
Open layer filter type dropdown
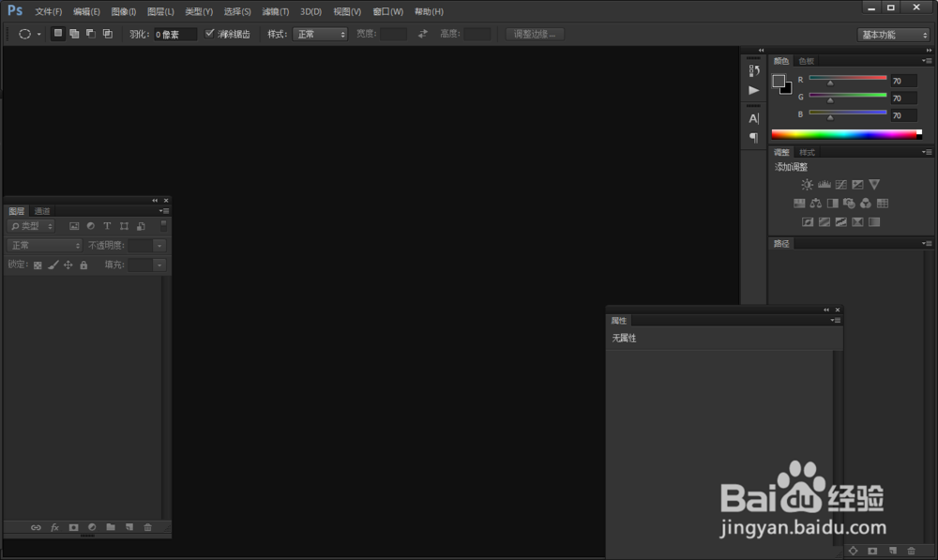31,226
